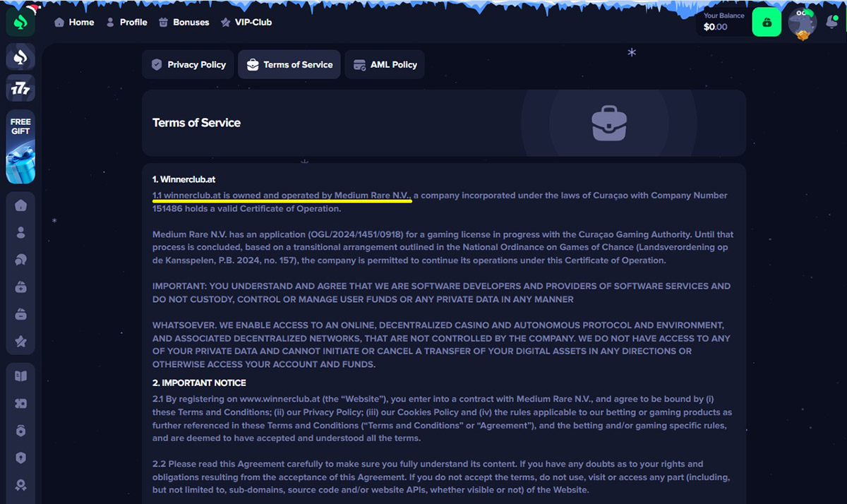Viewport: 847px width, 504px height.
Task: Click the green spade logo in the sidebar
Action: (20, 22)
